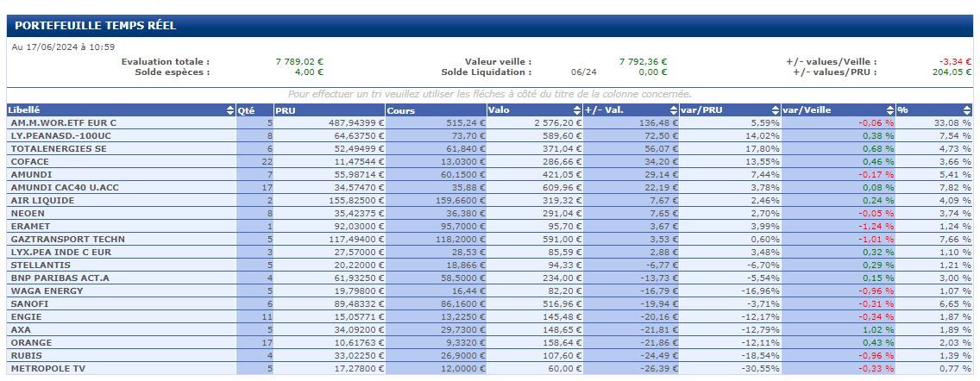Viewport: 980px width, 381px height.
Task: Click the +/- values/Veille amount -3,34 €
Action: [955, 62]
